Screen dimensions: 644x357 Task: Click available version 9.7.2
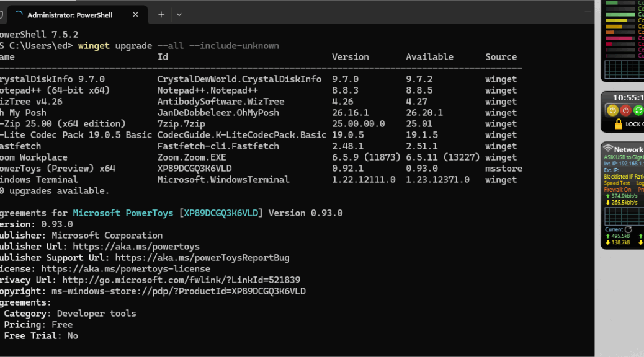(419, 79)
